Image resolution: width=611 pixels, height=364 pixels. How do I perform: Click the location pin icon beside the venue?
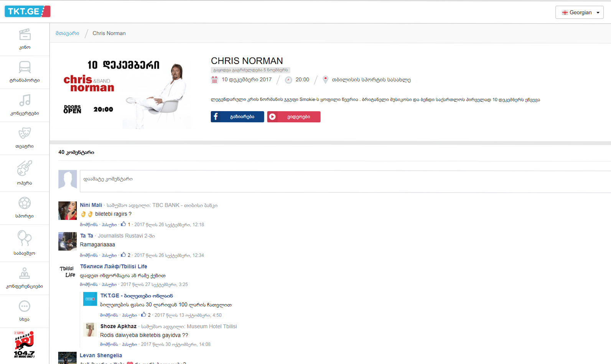(325, 80)
